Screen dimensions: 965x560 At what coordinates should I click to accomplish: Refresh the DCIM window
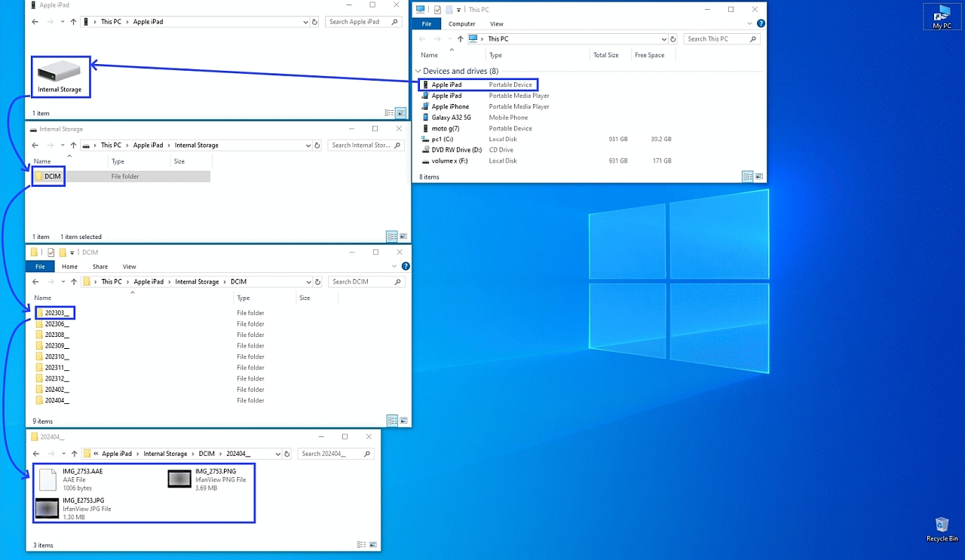[x=317, y=282]
